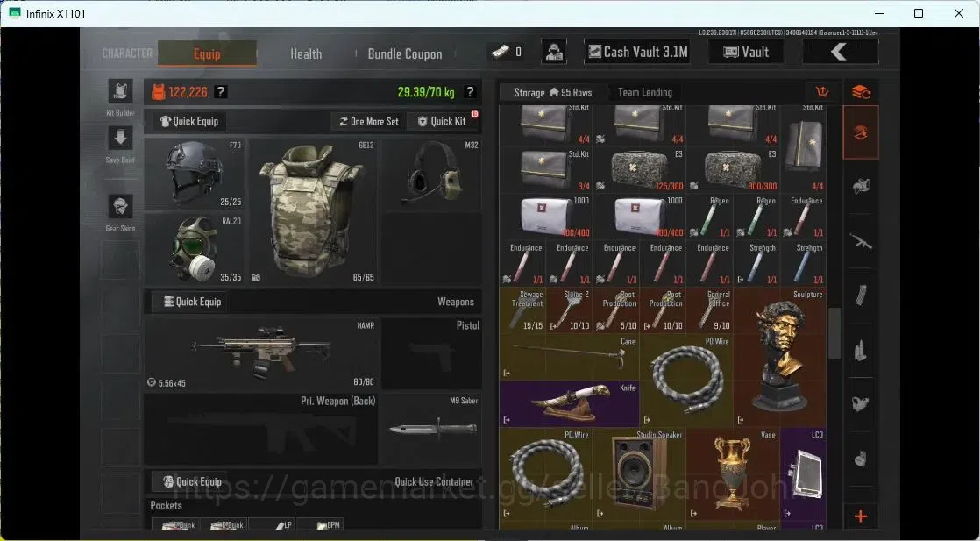Click the 122,226 gear value text

(x=188, y=92)
